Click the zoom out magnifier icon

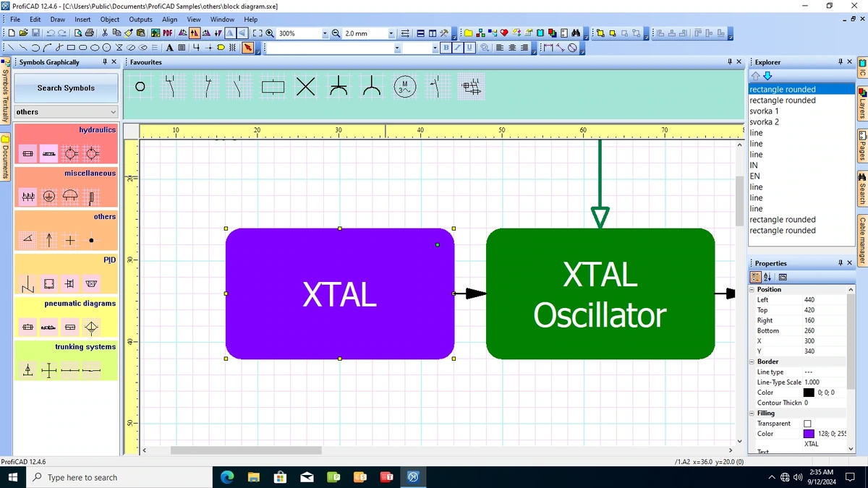click(x=336, y=33)
